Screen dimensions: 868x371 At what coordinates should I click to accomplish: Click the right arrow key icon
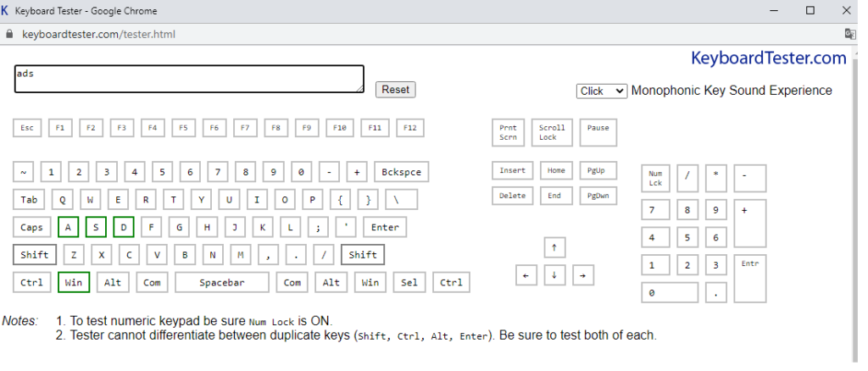pyautogui.click(x=581, y=275)
